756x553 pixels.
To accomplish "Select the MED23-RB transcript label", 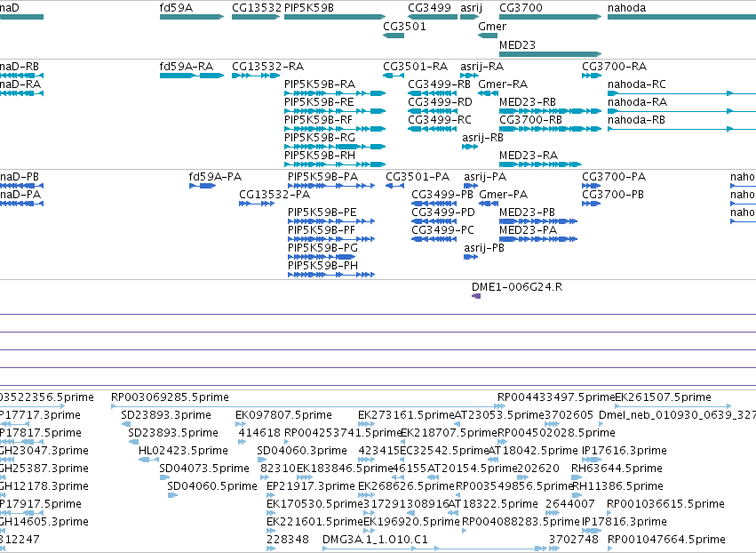I will [528, 102].
